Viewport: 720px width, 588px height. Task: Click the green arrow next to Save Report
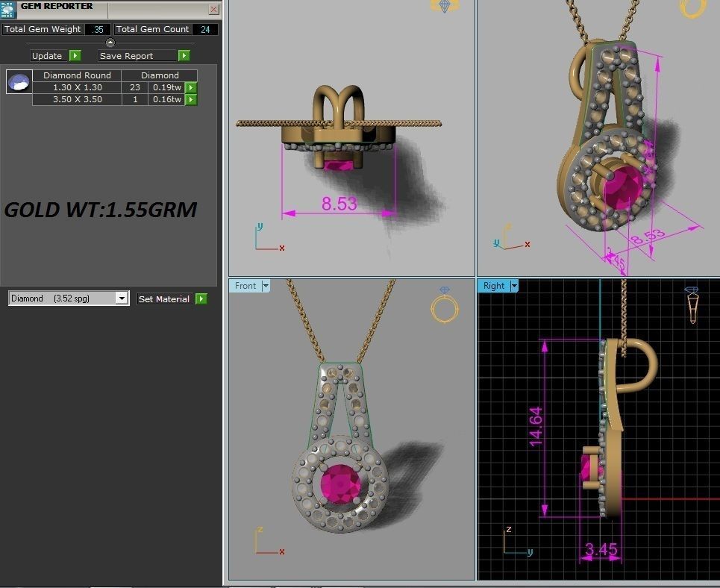(184, 55)
